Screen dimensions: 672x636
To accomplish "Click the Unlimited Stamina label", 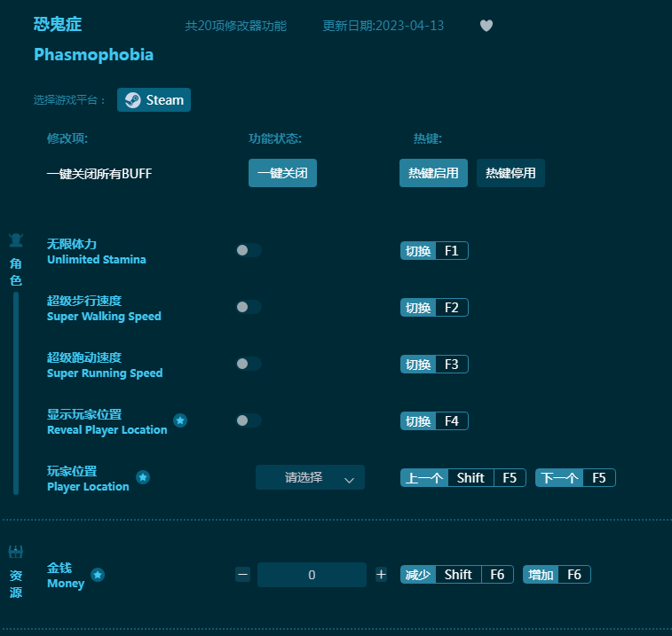I will (97, 260).
